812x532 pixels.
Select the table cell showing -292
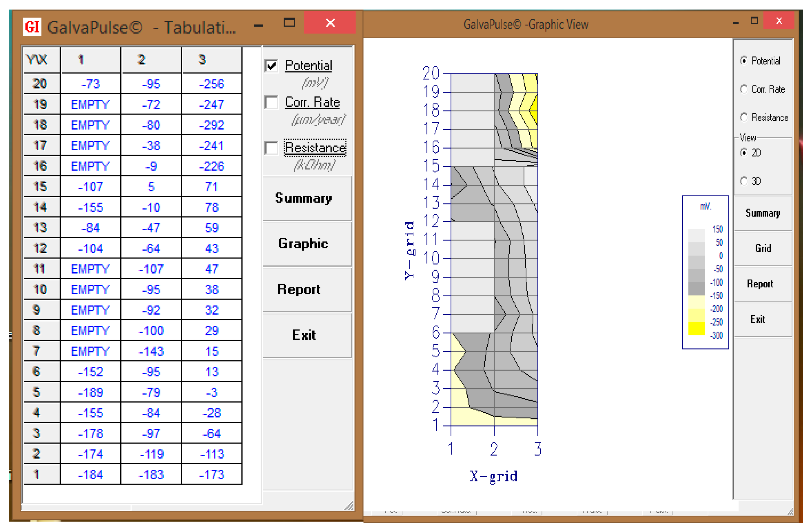click(211, 125)
